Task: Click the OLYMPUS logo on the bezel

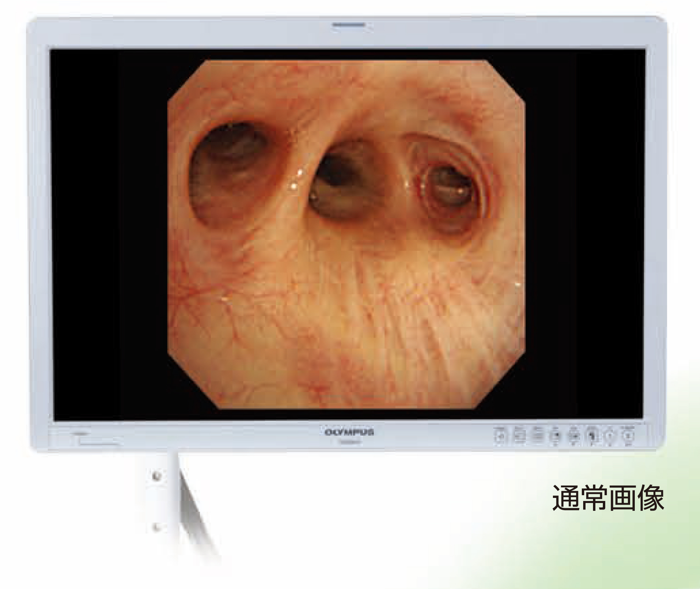Action: pos(349,432)
